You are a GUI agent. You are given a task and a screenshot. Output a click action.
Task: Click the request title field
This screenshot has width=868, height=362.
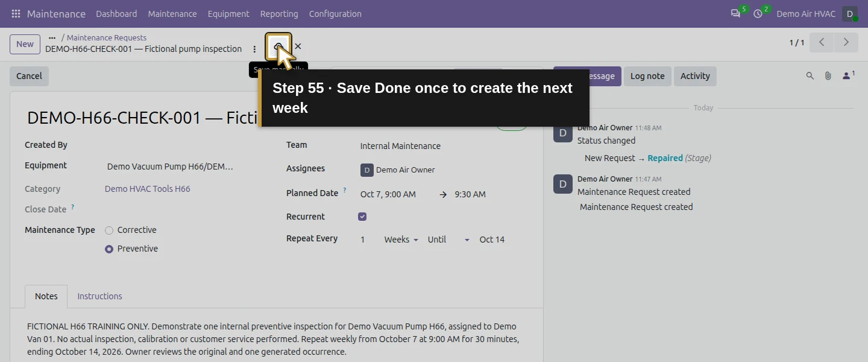[x=142, y=118]
